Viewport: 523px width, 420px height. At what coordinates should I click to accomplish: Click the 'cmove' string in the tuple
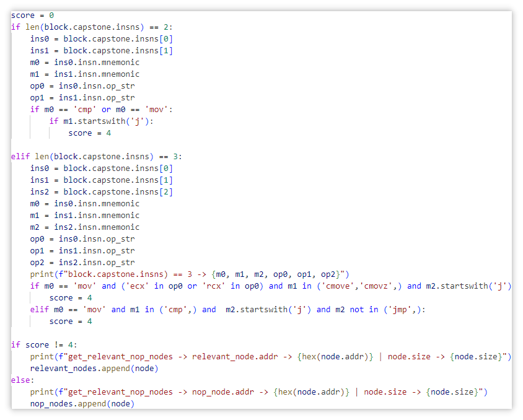[338, 286]
